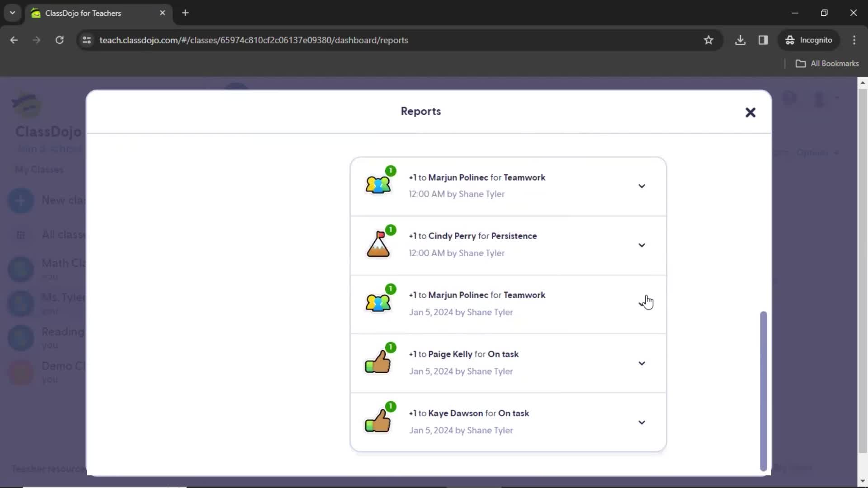Go back in browser history
This screenshot has width=868, height=488.
[x=14, y=40]
